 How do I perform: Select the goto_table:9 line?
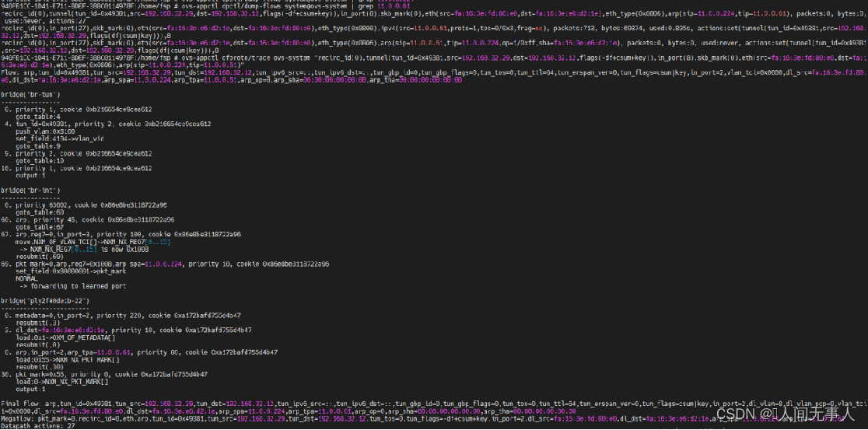click(38, 146)
